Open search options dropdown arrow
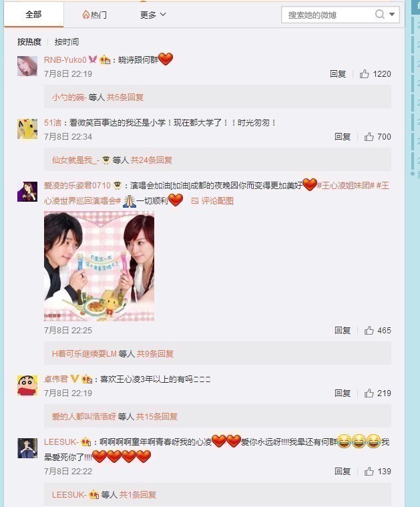Screen dimensions: 420x507 click(392, 15)
